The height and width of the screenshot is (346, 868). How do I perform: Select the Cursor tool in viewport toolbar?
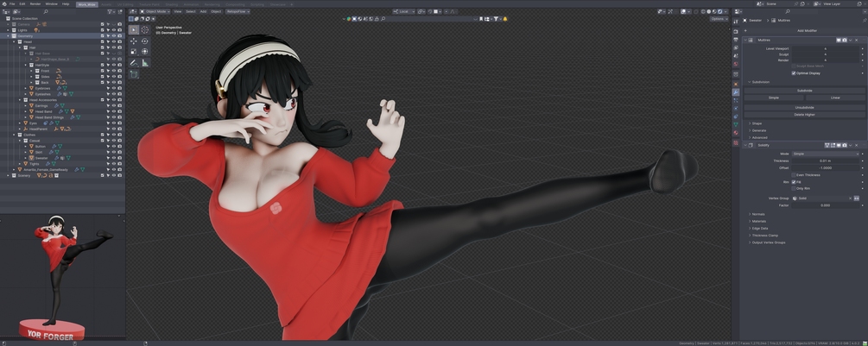coord(145,30)
